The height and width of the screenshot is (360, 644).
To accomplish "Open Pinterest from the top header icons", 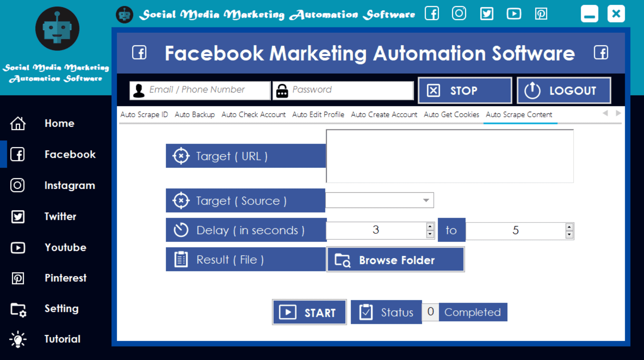I will [x=541, y=14].
